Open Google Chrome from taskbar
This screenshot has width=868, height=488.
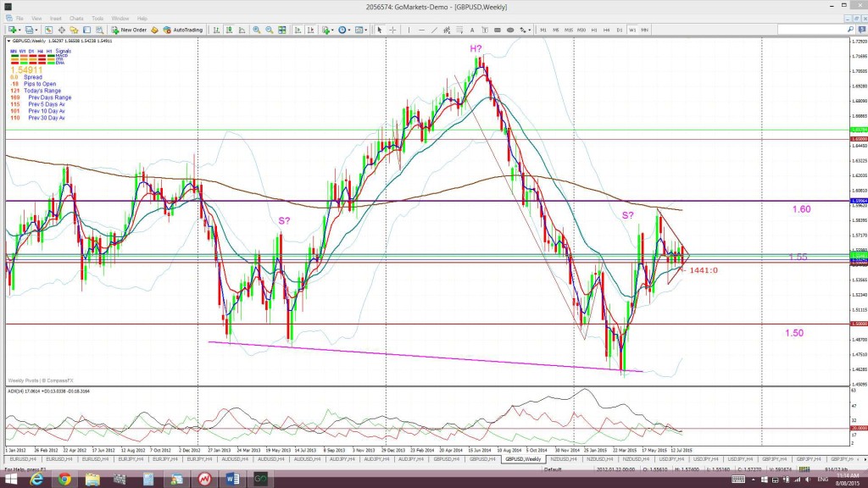(64, 480)
